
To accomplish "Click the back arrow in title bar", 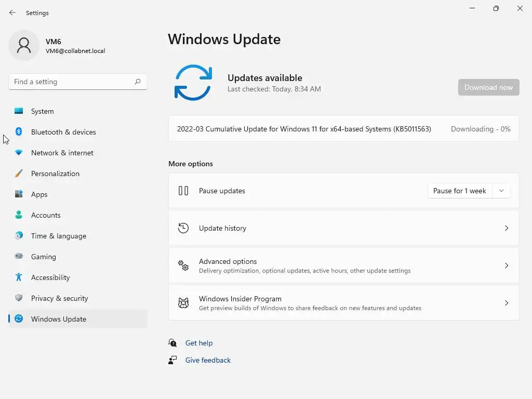I will point(12,12).
